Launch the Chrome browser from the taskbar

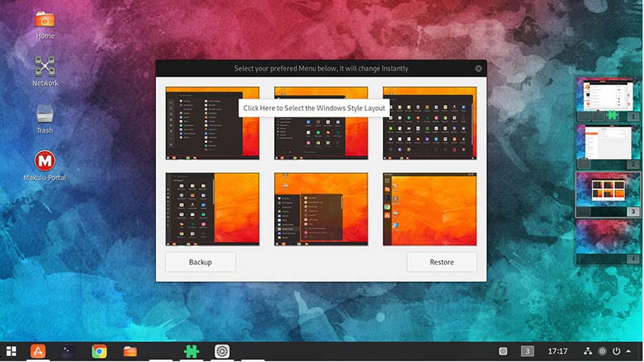click(99, 351)
